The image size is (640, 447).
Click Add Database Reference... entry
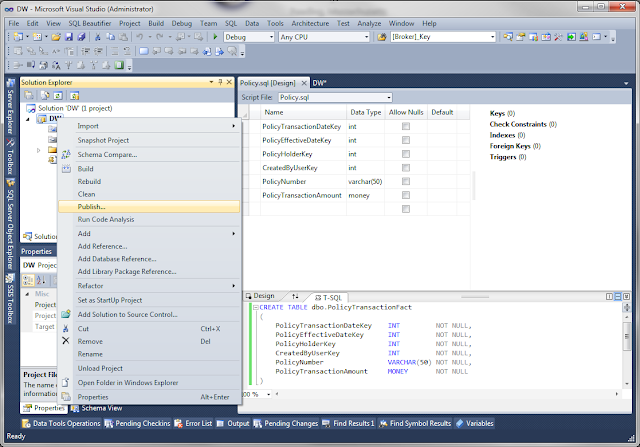point(149,259)
